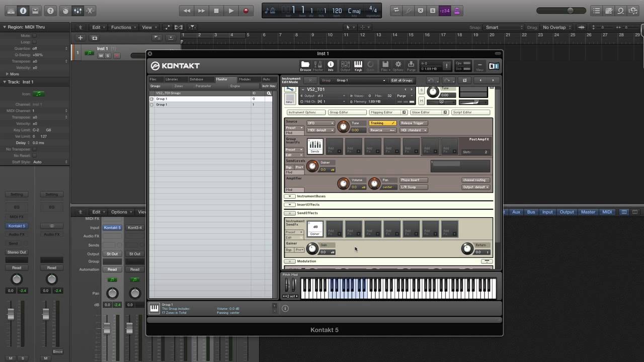Toggle the L/R Swap button
Image resolution: width=644 pixels, height=362 pixels.
coord(413,187)
